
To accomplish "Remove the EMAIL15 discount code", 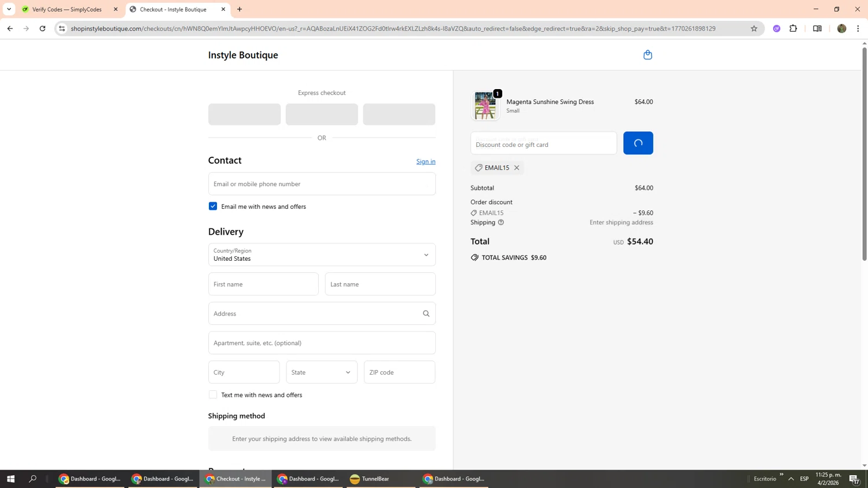I will (x=517, y=168).
